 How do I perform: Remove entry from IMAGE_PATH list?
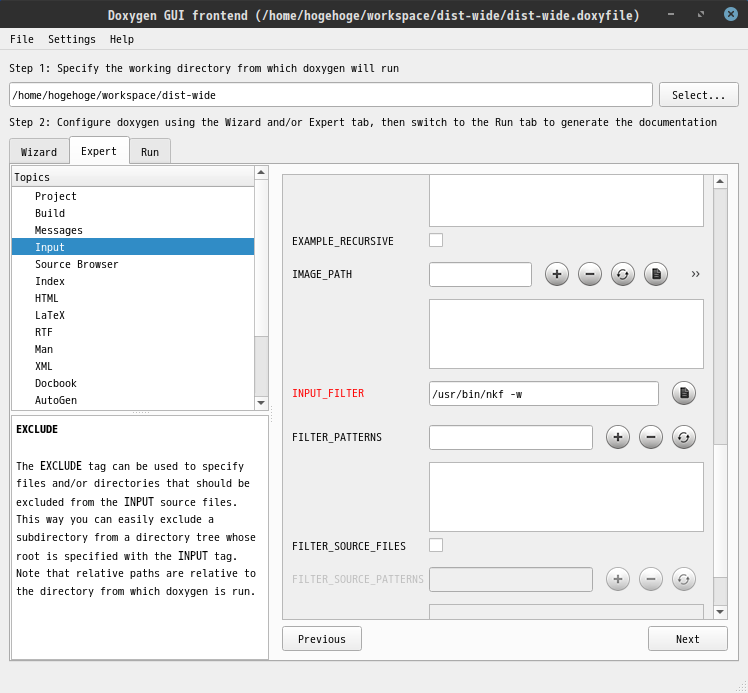tap(590, 274)
